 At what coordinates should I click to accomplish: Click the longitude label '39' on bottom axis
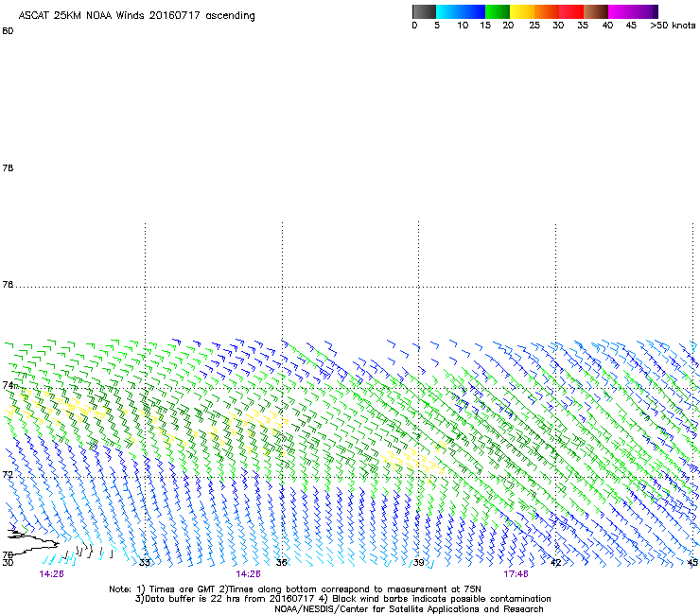[418, 562]
